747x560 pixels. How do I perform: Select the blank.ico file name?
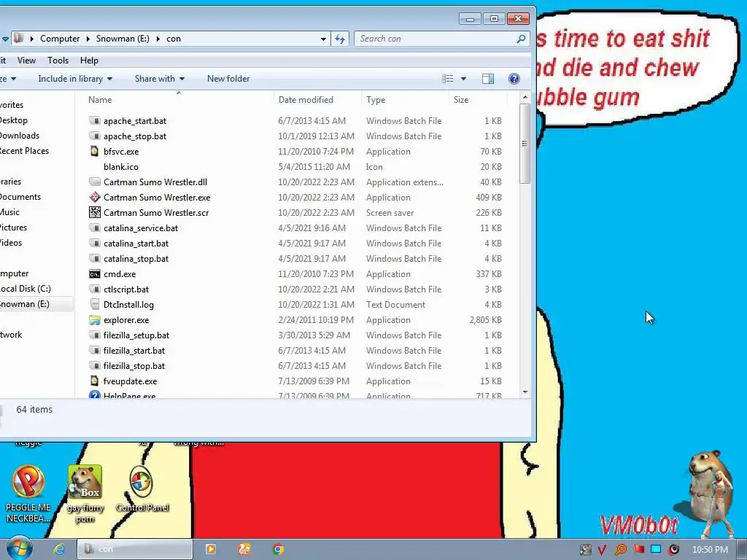tap(121, 167)
